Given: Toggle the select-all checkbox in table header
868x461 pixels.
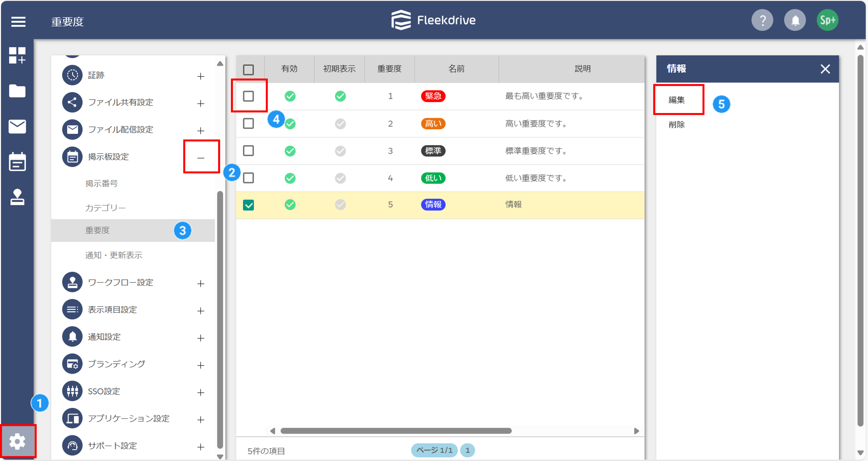Looking at the screenshot, I should tap(248, 70).
